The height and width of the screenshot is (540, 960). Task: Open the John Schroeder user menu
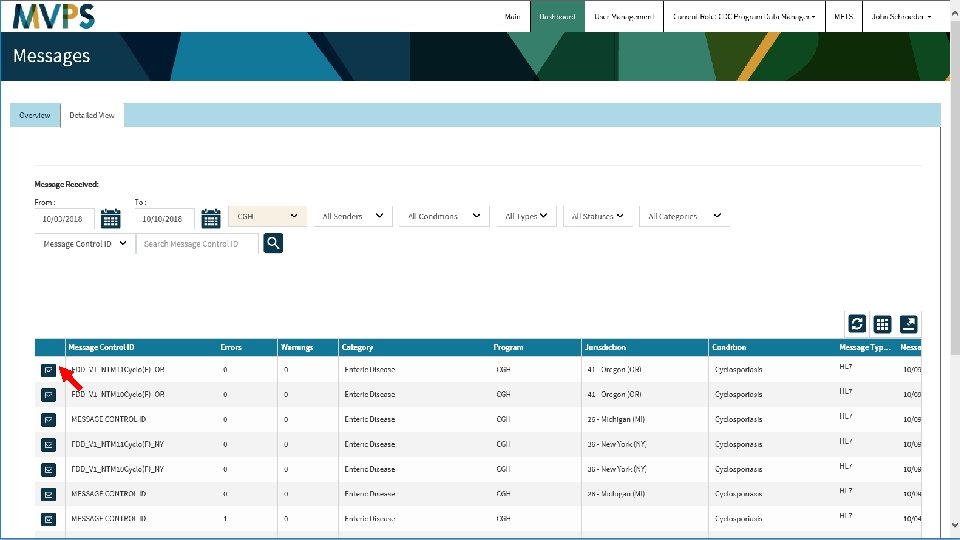(901, 17)
